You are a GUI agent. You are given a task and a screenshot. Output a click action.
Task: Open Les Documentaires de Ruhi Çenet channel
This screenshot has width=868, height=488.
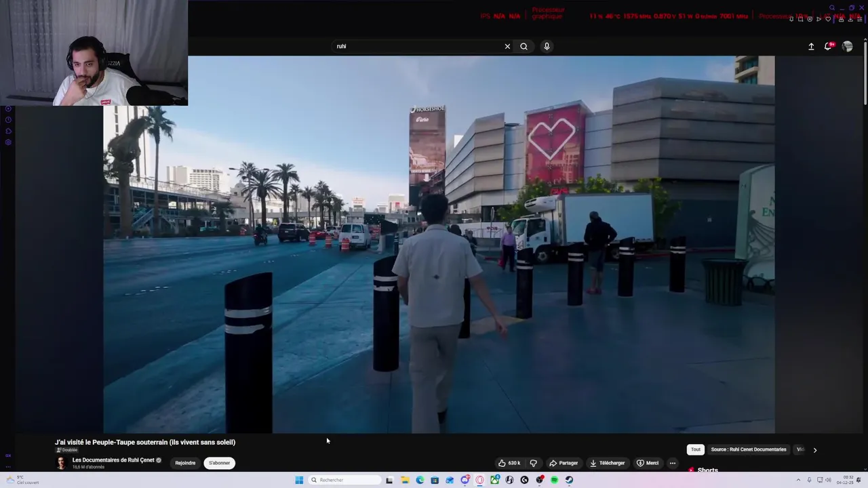113,460
